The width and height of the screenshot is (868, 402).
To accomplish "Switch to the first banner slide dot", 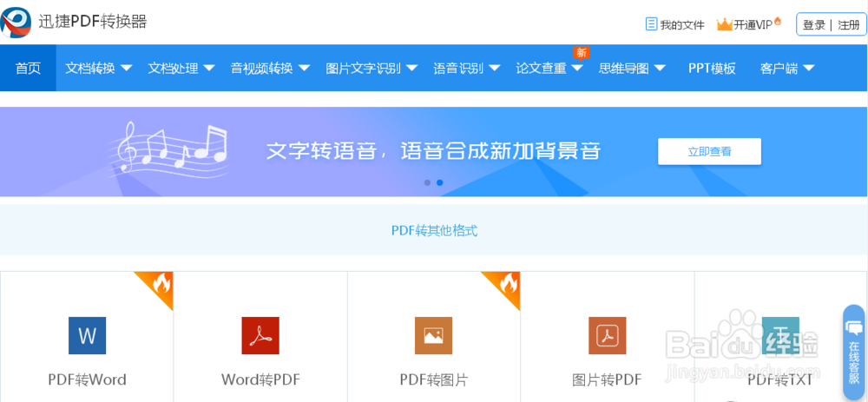I will 427,182.
